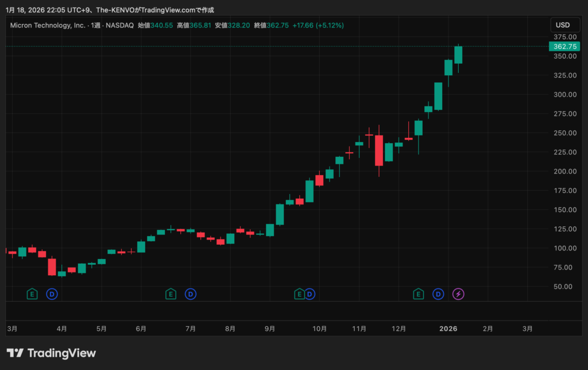
Task: Click the purple lightning event marker
Action: pos(458,294)
